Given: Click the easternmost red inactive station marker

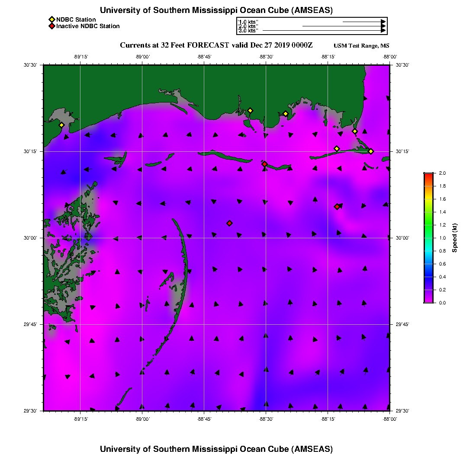Looking at the screenshot, I should coord(337,207).
